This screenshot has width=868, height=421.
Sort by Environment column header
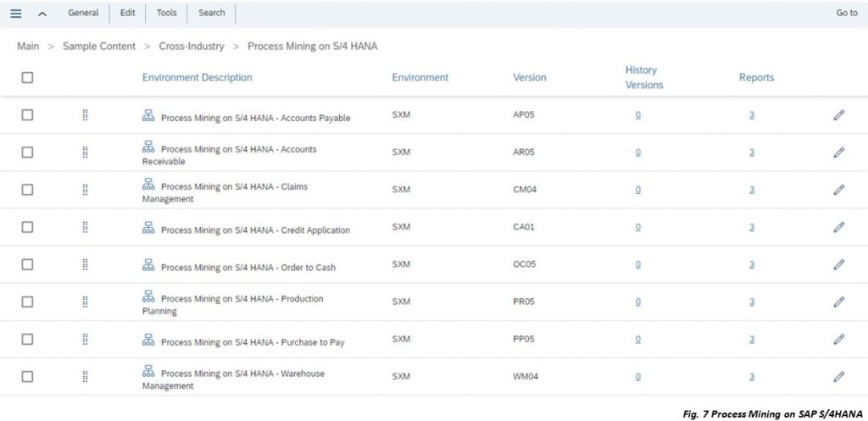click(x=420, y=77)
